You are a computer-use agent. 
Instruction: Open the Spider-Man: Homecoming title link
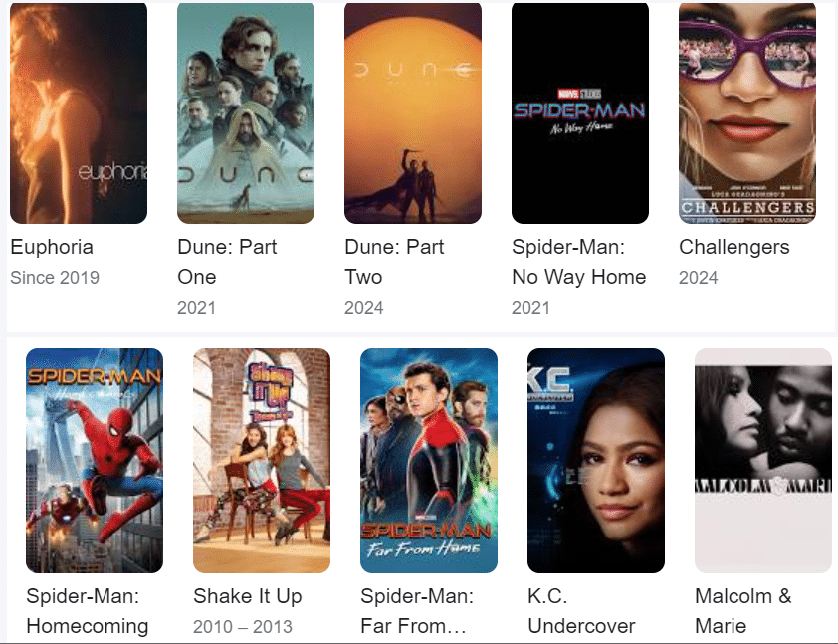(x=88, y=611)
